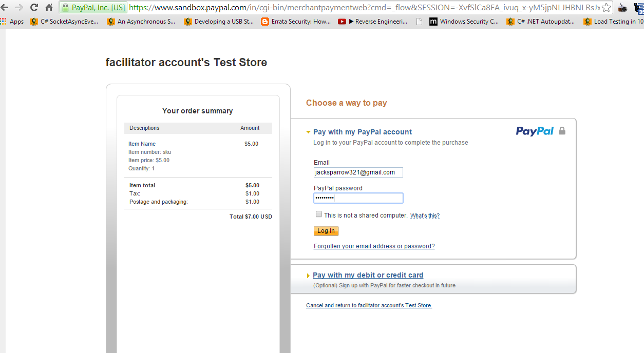Click the 'Item number: sku' text
Image resolution: width=644 pixels, height=353 pixels.
click(149, 152)
